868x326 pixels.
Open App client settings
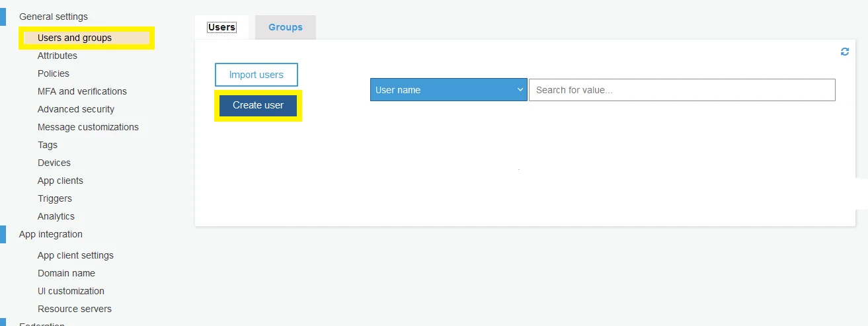(75, 255)
